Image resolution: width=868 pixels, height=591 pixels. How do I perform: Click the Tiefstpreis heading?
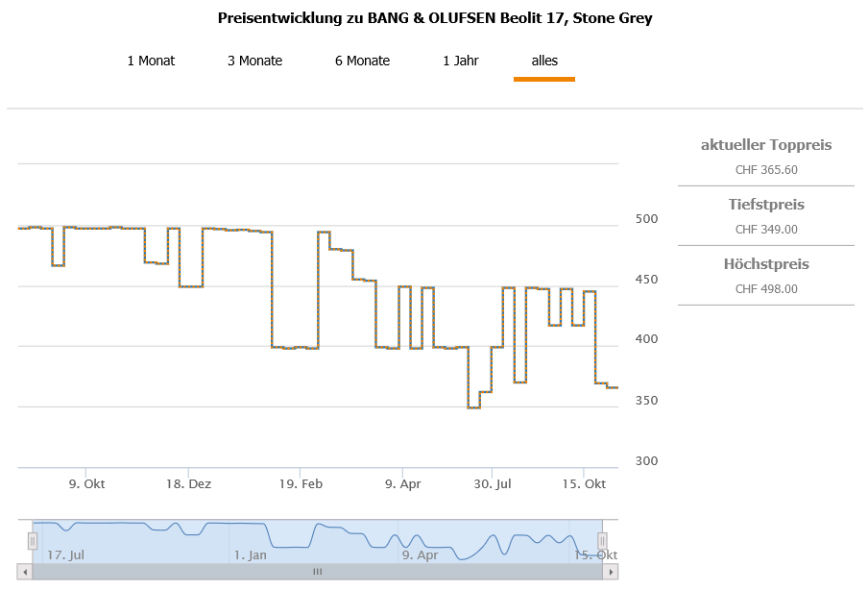[x=766, y=205]
